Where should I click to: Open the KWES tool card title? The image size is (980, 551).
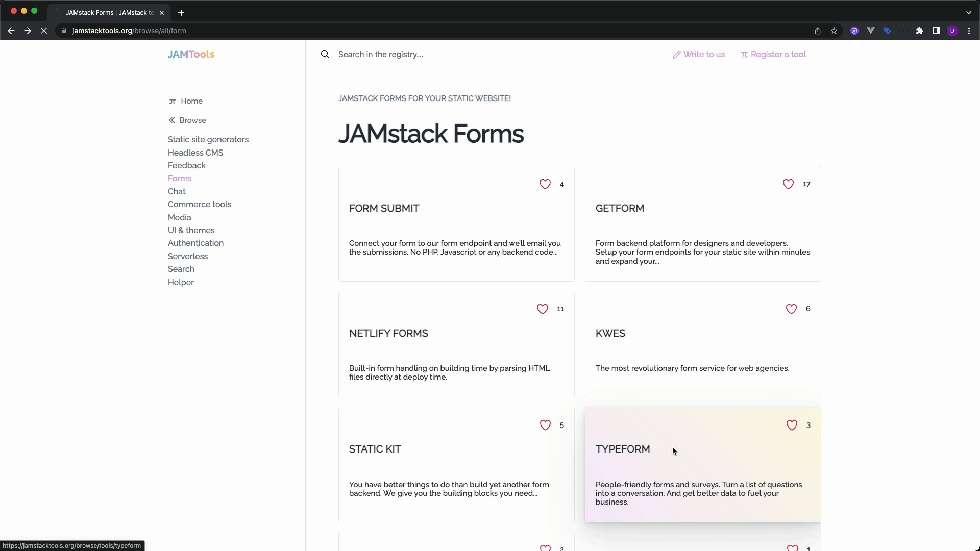pos(610,333)
